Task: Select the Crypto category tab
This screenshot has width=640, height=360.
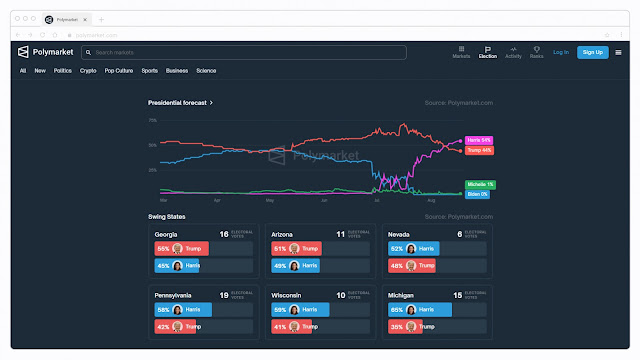Action: [88, 71]
